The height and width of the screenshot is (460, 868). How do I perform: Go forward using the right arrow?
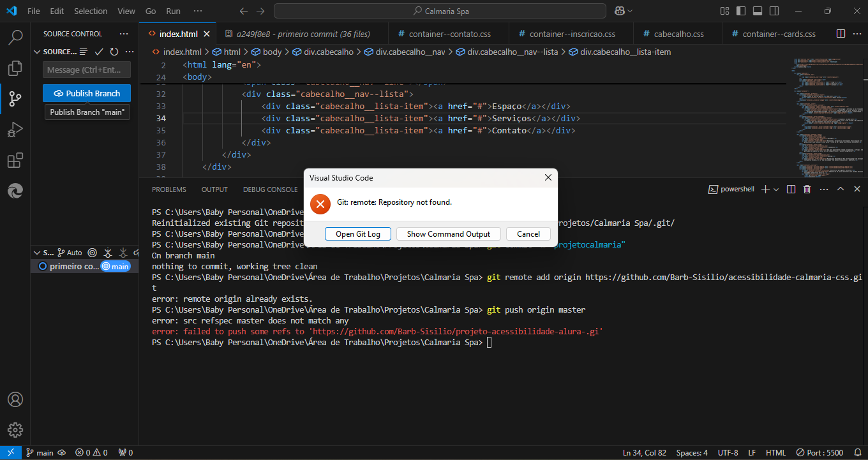click(260, 11)
